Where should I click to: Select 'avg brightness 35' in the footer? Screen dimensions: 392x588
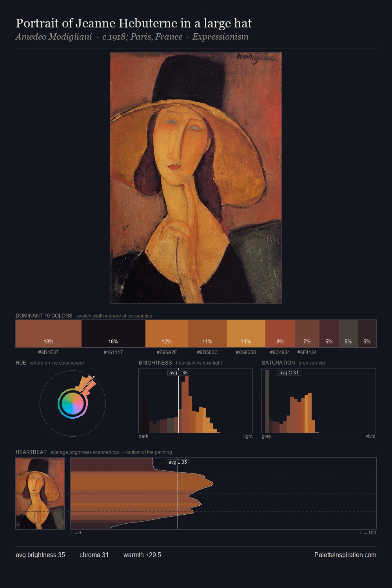click(x=40, y=555)
